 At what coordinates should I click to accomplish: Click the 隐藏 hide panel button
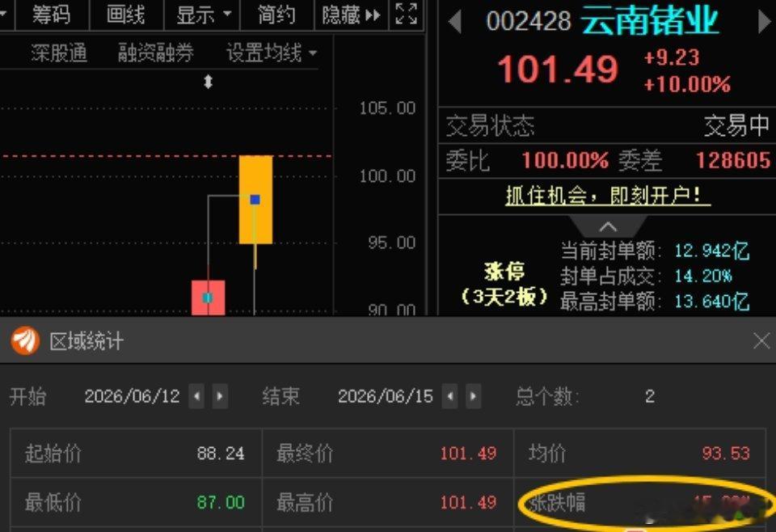coord(352,15)
